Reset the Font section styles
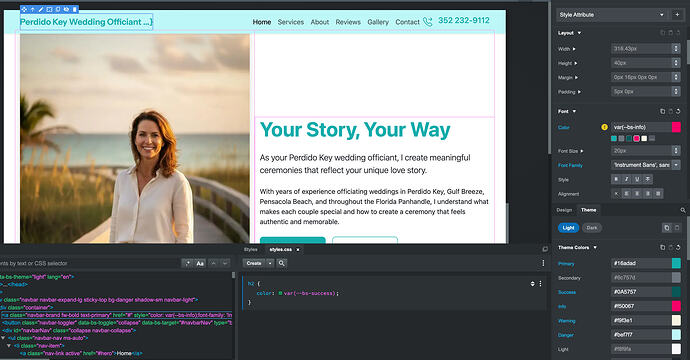Viewport: 690px width, 360px height. click(678, 111)
